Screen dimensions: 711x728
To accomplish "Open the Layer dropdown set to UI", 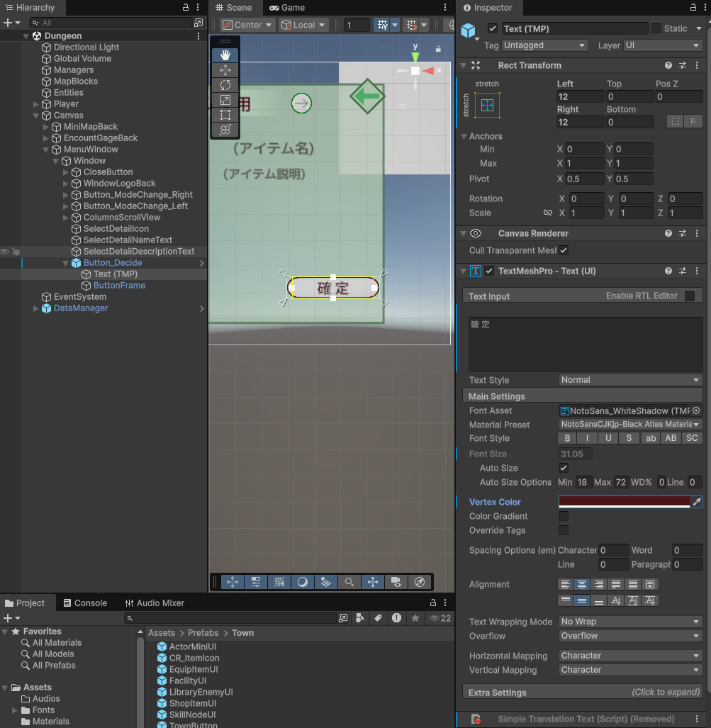I will pos(662,45).
